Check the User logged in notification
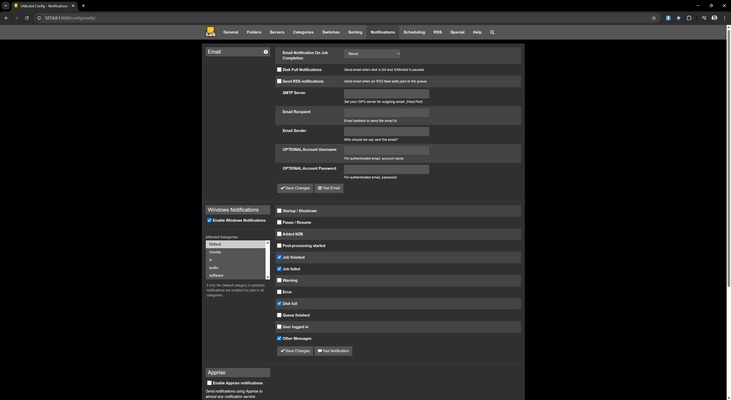Image resolution: width=731 pixels, height=400 pixels. click(279, 327)
